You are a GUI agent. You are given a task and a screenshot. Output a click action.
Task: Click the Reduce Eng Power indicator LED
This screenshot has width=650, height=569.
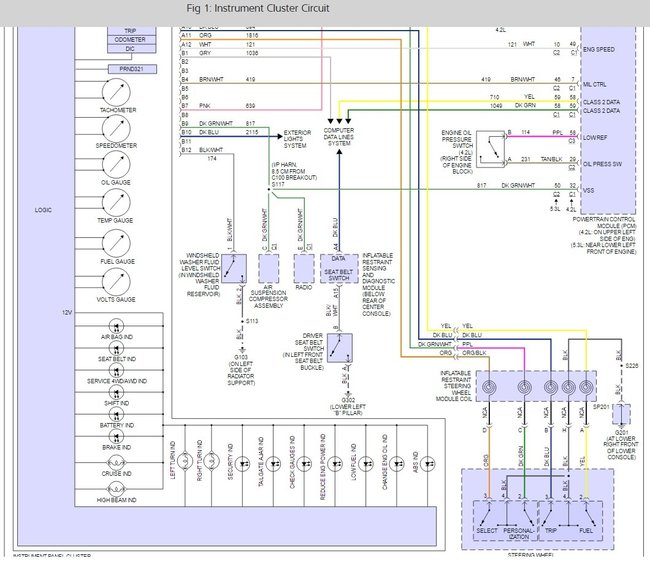(335, 464)
